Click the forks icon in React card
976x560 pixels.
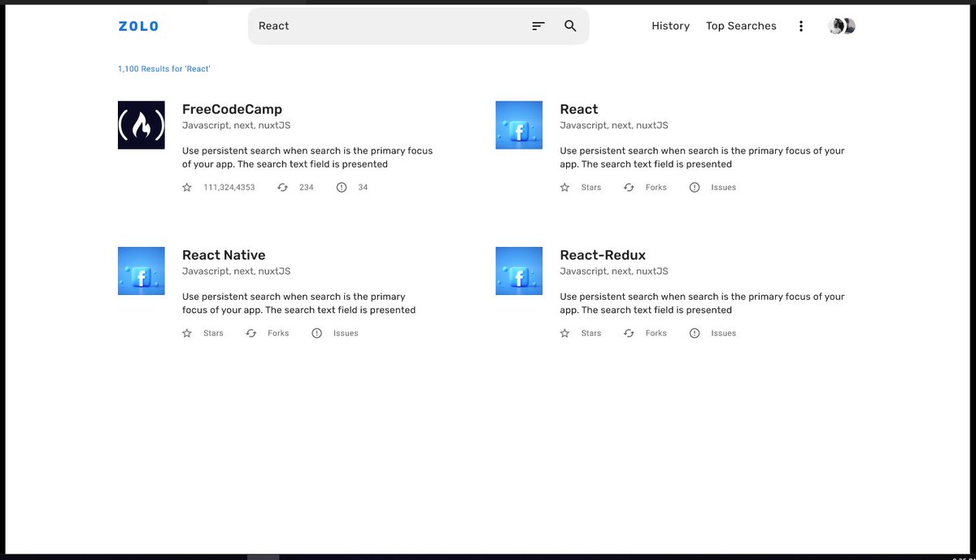tap(629, 187)
